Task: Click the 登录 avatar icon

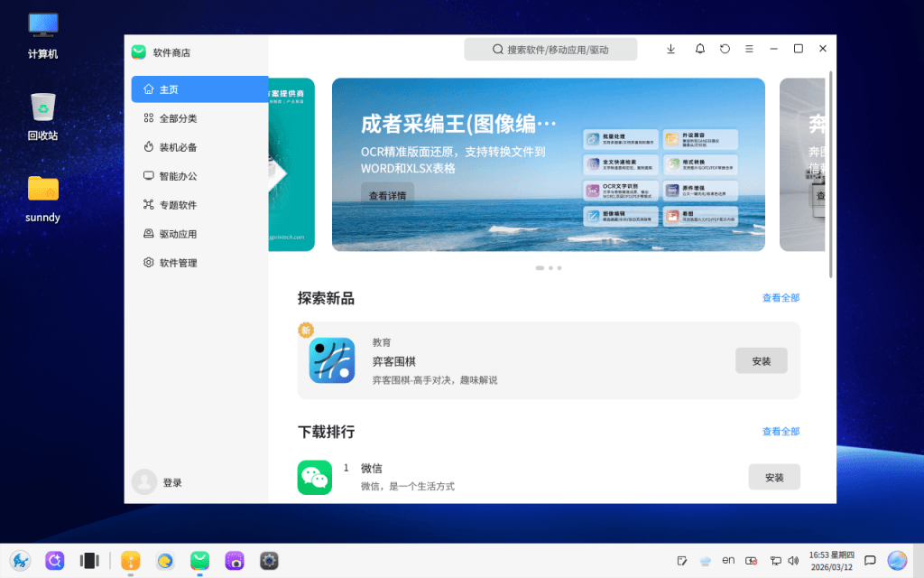Action: 143,482
